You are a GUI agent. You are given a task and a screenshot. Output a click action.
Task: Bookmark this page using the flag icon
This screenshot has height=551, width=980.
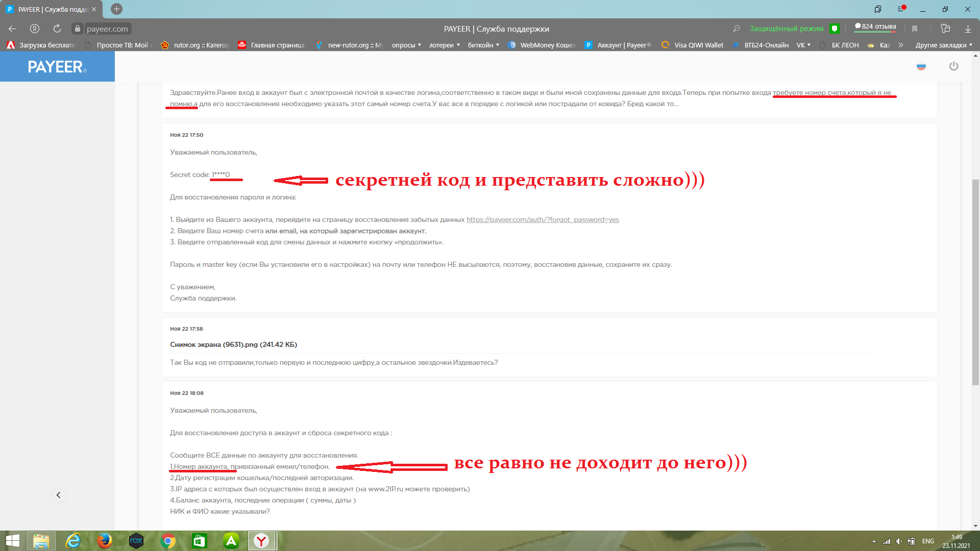[x=914, y=28]
